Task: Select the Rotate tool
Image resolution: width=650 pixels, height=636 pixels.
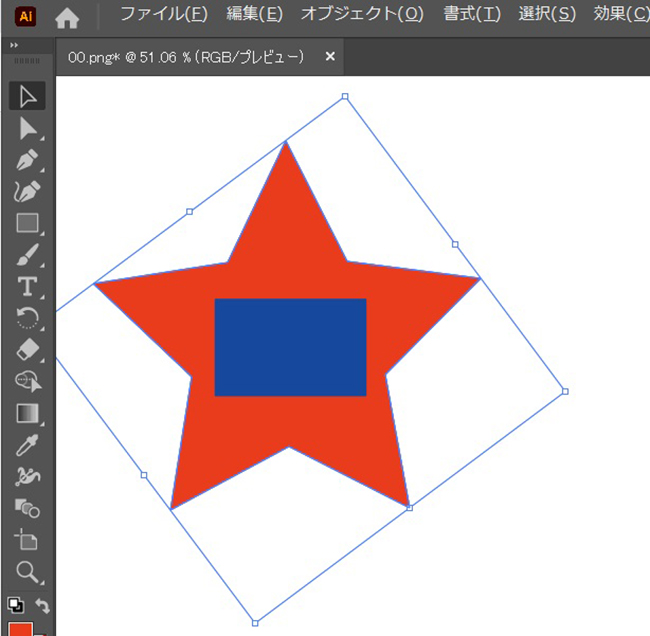Action: click(x=27, y=318)
